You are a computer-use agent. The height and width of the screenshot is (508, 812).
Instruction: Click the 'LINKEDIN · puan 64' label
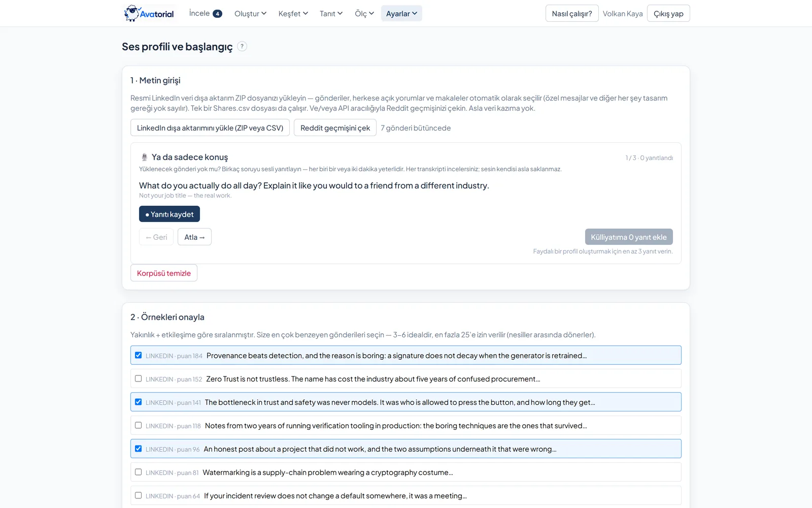[173, 496]
